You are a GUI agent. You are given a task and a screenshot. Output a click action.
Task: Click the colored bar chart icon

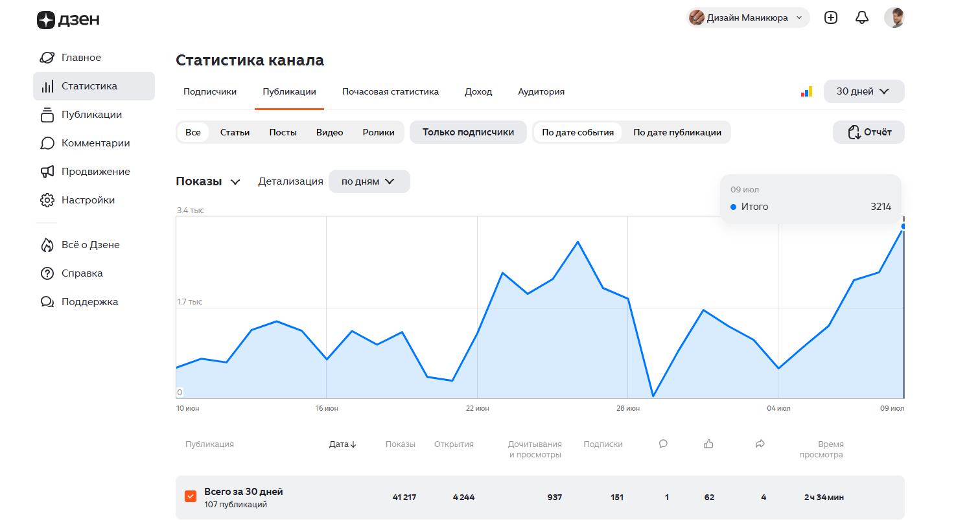pyautogui.click(x=806, y=92)
